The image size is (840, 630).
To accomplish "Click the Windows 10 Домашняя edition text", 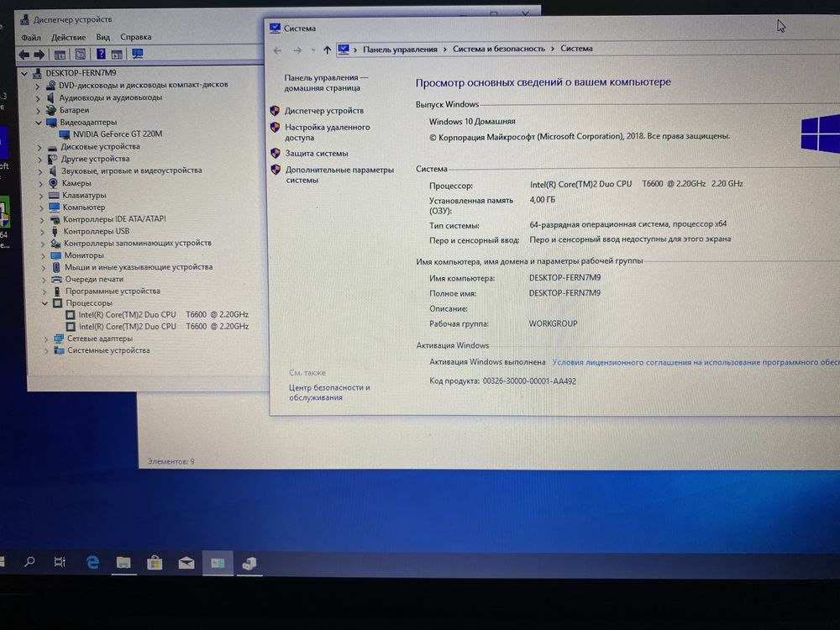I will pos(472,122).
